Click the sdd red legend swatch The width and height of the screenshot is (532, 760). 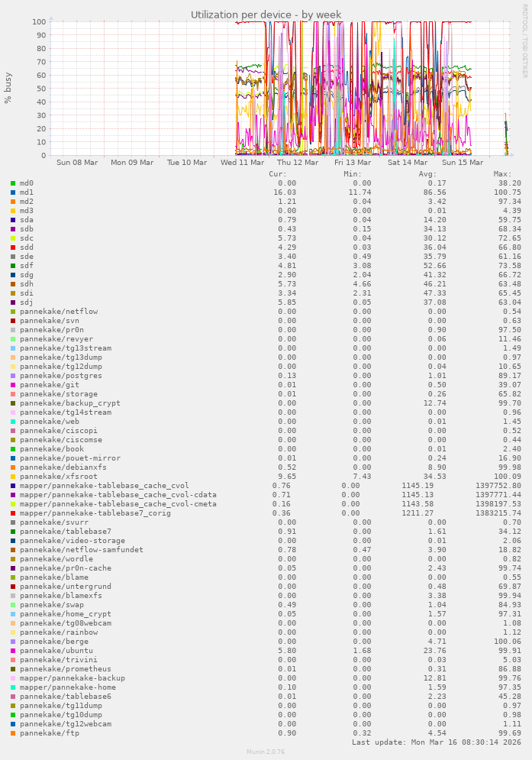tap(13, 247)
